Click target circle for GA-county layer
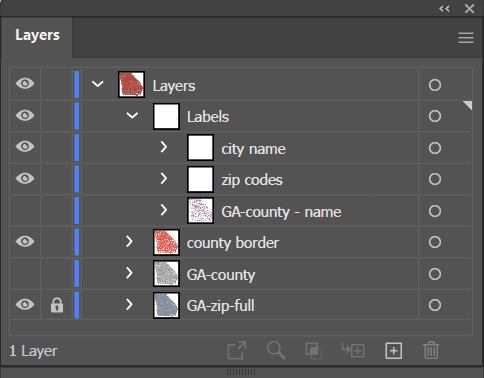 (x=435, y=274)
